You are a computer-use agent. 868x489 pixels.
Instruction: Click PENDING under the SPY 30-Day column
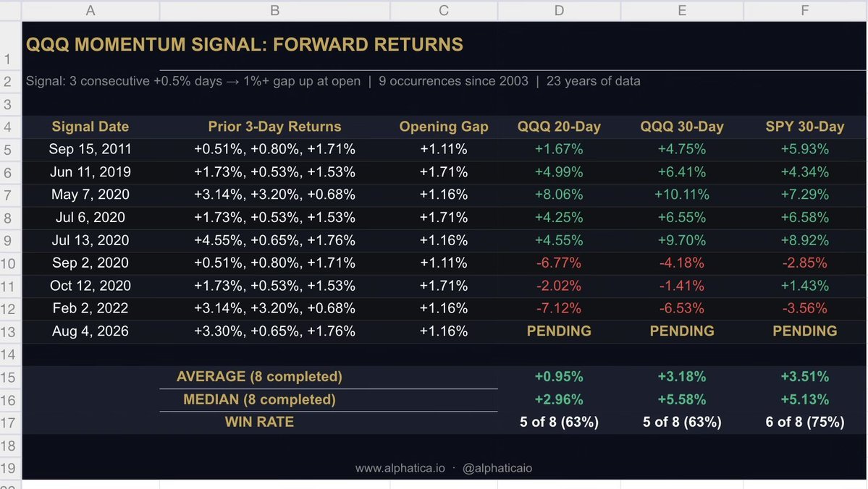pyautogui.click(x=805, y=331)
